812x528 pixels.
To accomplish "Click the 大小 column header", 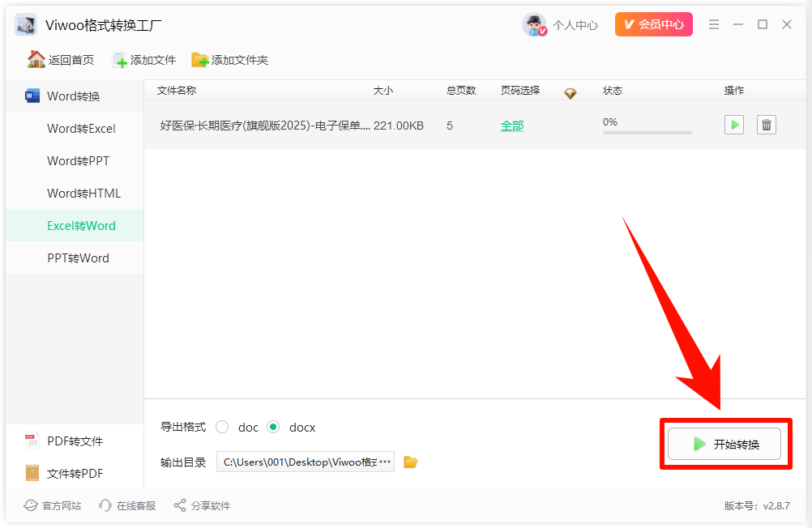I will pyautogui.click(x=383, y=90).
